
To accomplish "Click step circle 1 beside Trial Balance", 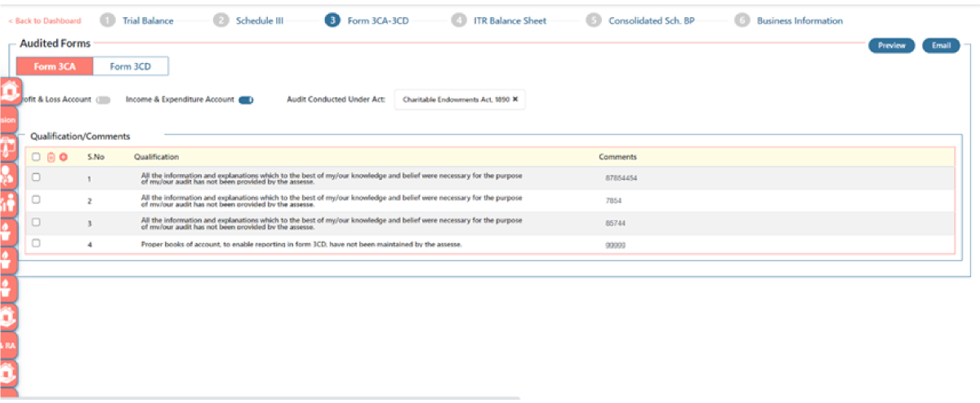I will pyautogui.click(x=108, y=20).
